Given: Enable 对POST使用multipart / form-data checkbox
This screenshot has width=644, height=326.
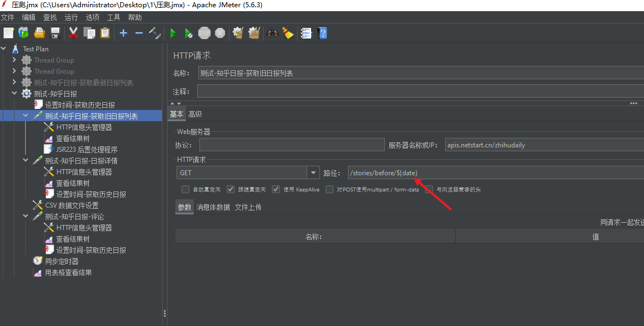Looking at the screenshot, I should tap(330, 189).
